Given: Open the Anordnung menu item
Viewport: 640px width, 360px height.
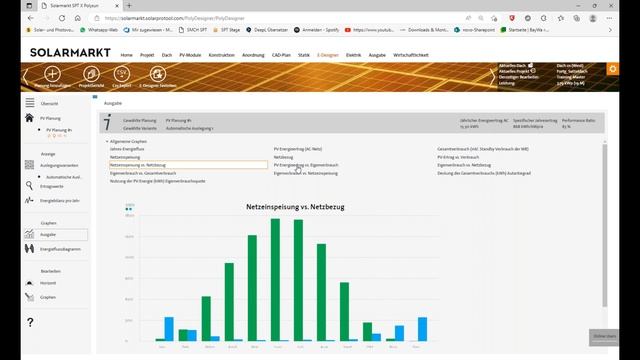Looking at the screenshot, I should pyautogui.click(x=253, y=55).
